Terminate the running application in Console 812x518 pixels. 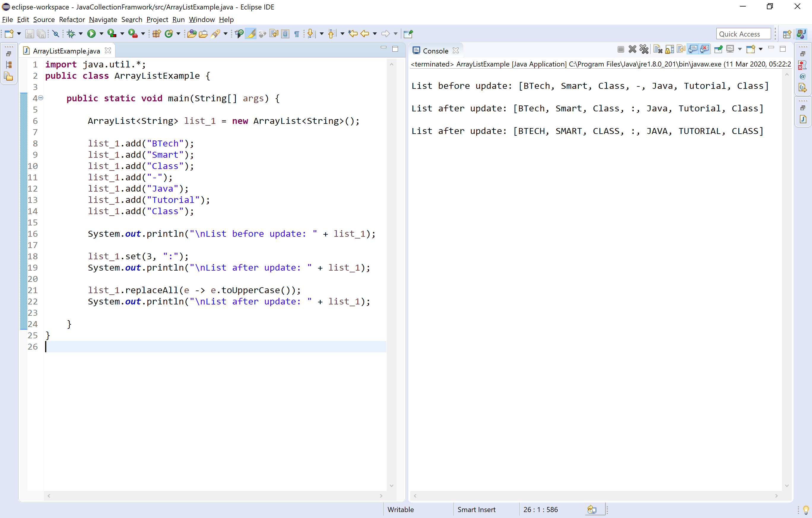coord(621,49)
